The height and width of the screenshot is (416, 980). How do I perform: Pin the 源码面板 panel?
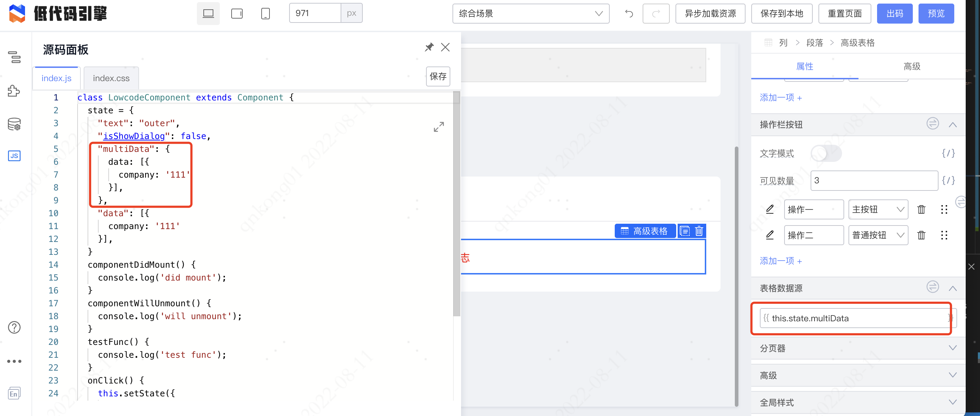click(429, 47)
